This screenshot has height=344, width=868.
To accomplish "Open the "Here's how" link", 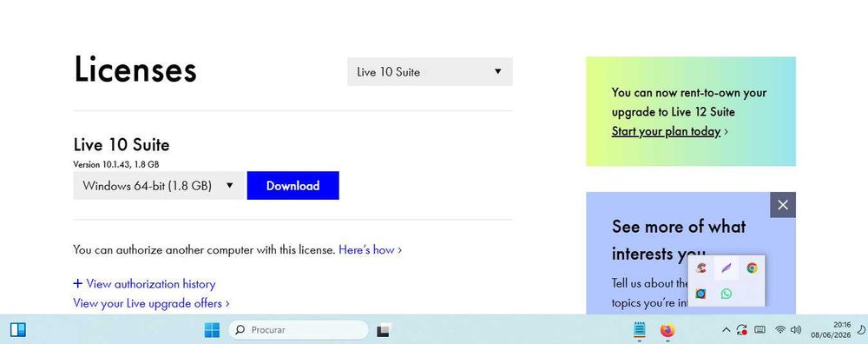I will (371, 250).
